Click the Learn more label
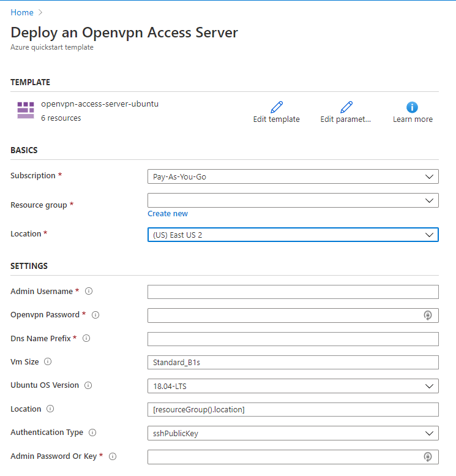The height and width of the screenshot is (476, 456). click(x=413, y=119)
